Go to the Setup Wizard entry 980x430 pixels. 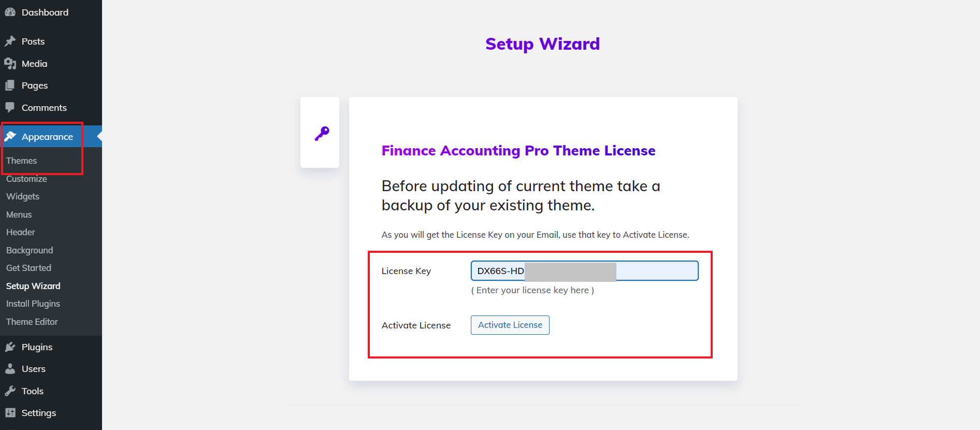point(33,285)
